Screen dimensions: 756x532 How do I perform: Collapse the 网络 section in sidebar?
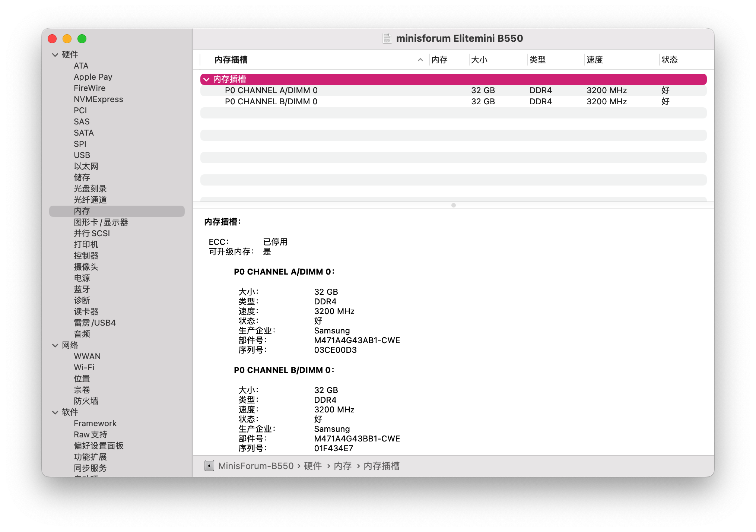pyautogui.click(x=55, y=345)
